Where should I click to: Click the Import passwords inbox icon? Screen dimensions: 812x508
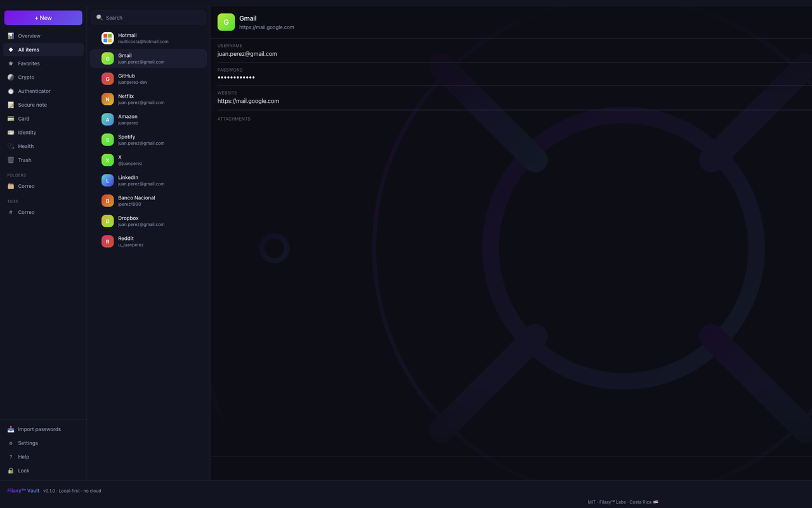click(x=11, y=429)
